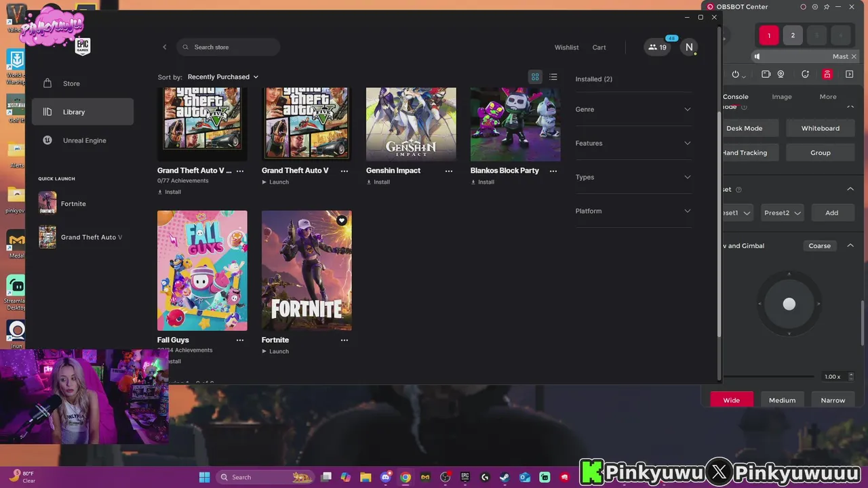
Task: Toggle the favorite heart on Fortnite cover
Action: click(x=342, y=220)
